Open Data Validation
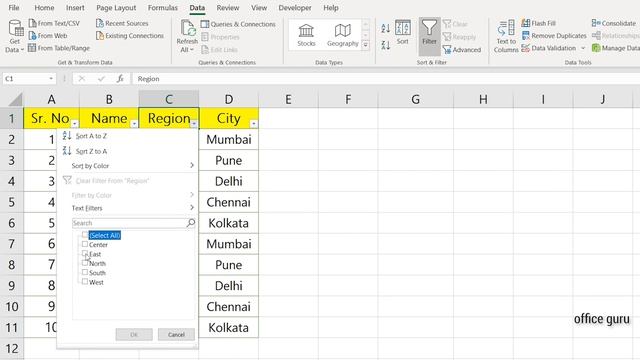640x360 pixels. coord(549,48)
